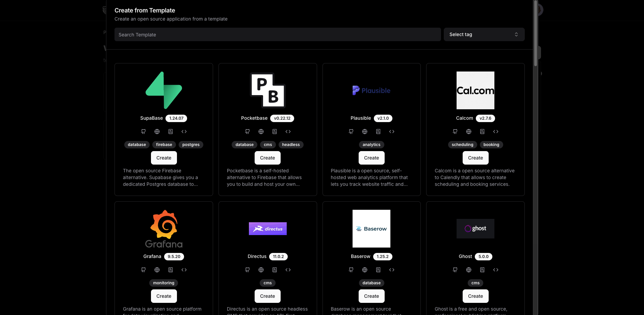Open Baserow documentation icon
This screenshot has height=315, width=644.
pyautogui.click(x=378, y=270)
